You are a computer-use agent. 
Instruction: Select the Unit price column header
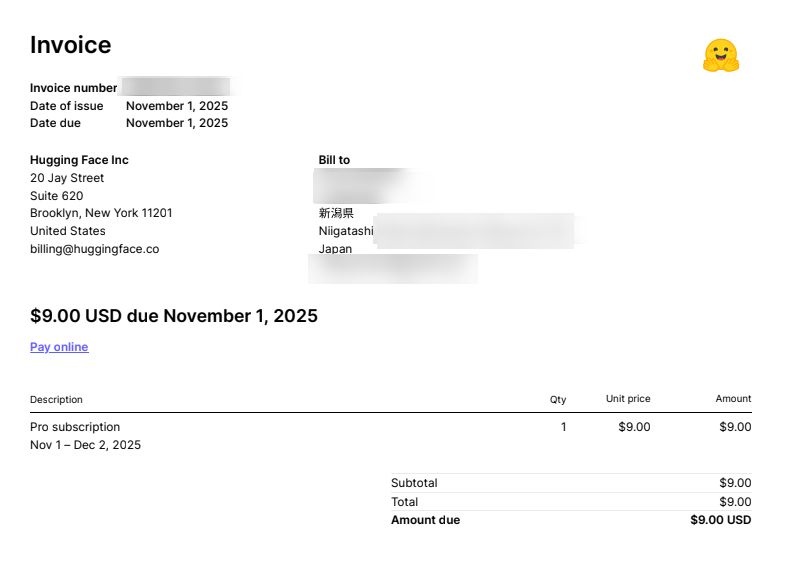pos(628,399)
